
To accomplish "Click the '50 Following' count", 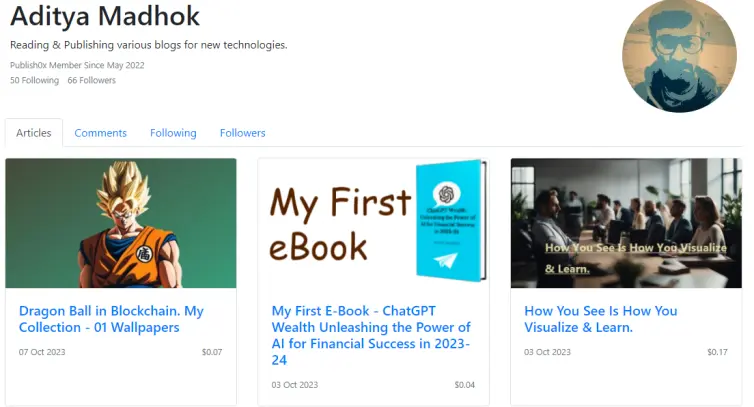I will (35, 80).
